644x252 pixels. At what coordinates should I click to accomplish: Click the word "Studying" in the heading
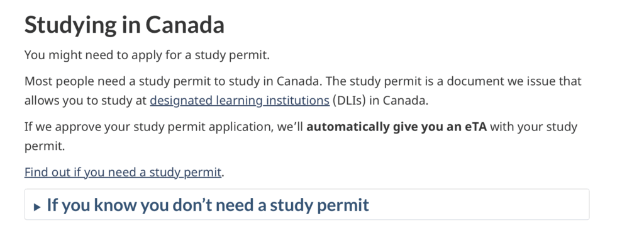coord(69,26)
